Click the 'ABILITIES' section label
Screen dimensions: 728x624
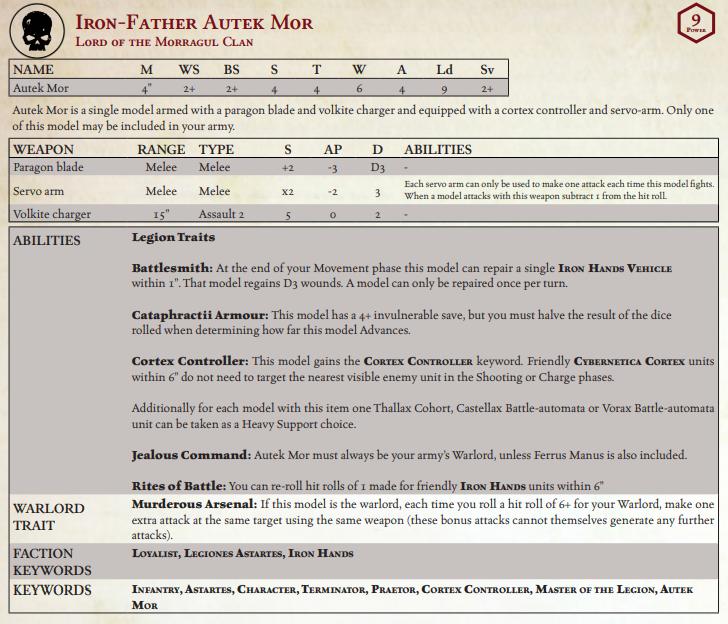coord(46,240)
